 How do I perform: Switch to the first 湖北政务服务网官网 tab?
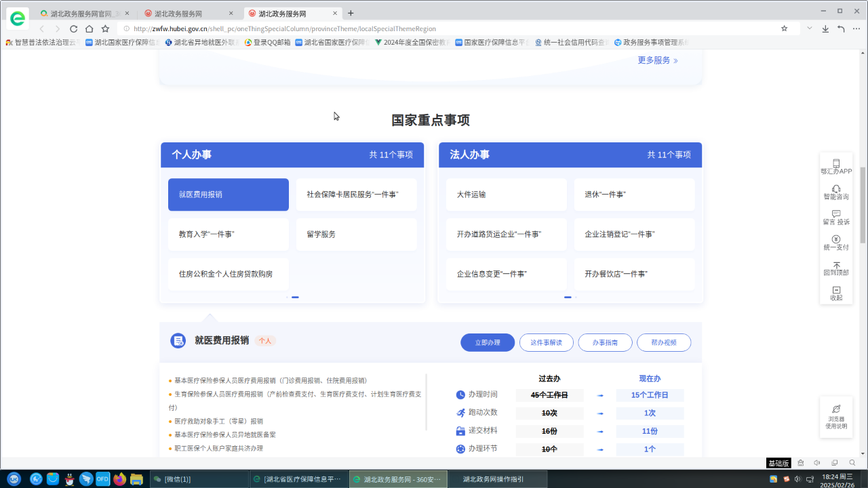click(81, 14)
